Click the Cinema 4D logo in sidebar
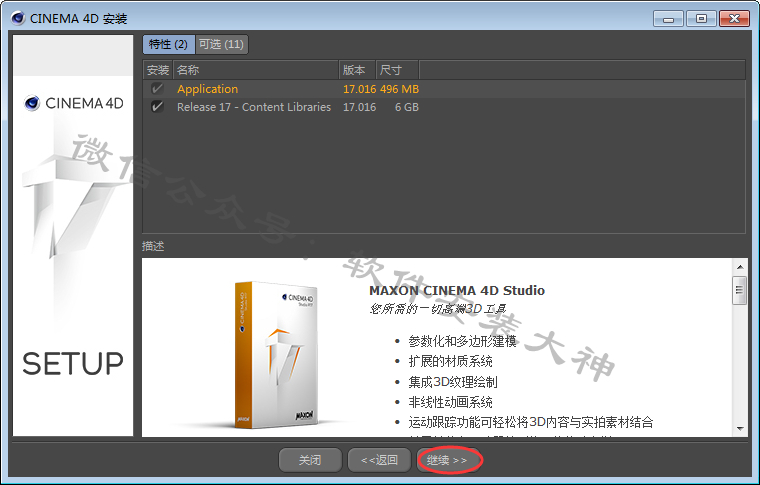760x485 pixels. click(x=74, y=103)
